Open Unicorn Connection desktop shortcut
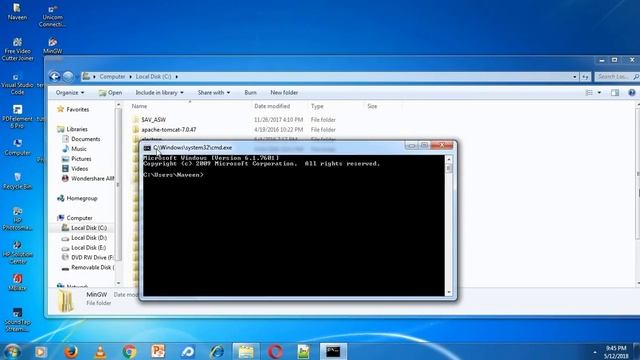Viewport: 640px width, 360px height. click(x=52, y=16)
